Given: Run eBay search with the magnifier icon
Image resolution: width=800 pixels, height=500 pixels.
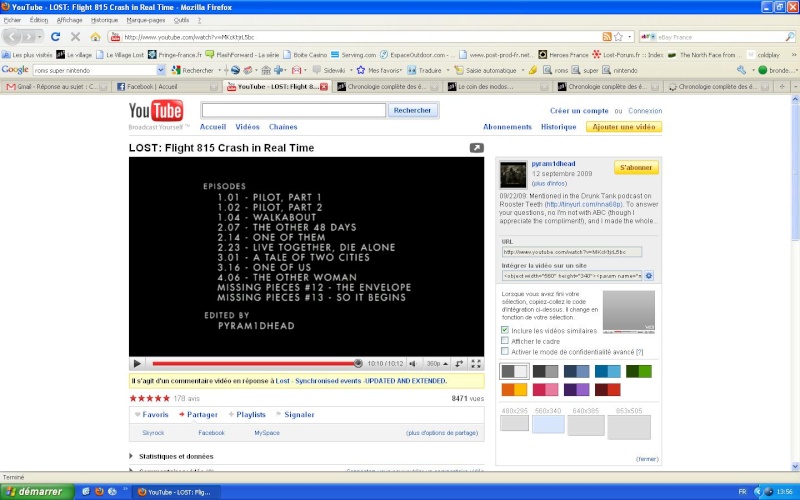Looking at the screenshot, I should click(790, 37).
